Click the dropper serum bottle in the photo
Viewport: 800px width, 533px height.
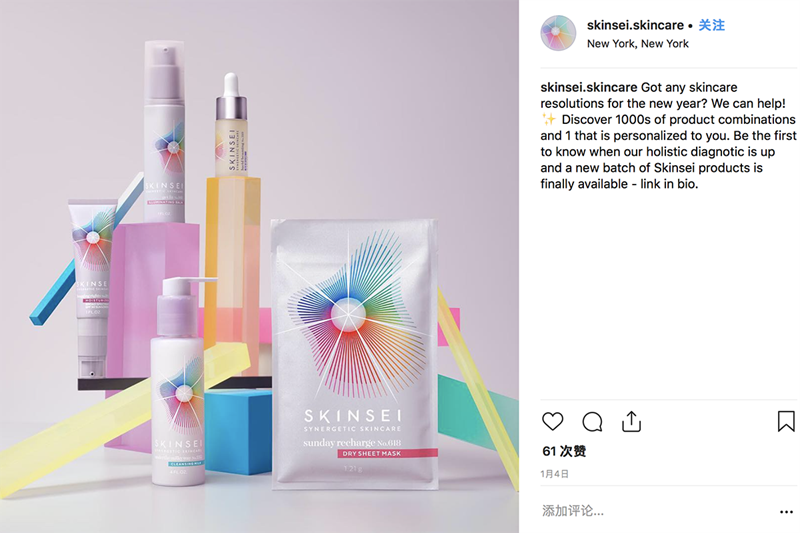[232, 126]
